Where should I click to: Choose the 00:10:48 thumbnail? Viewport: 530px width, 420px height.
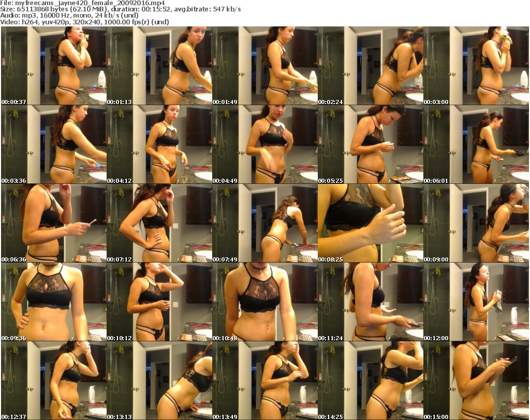[x=265, y=302]
